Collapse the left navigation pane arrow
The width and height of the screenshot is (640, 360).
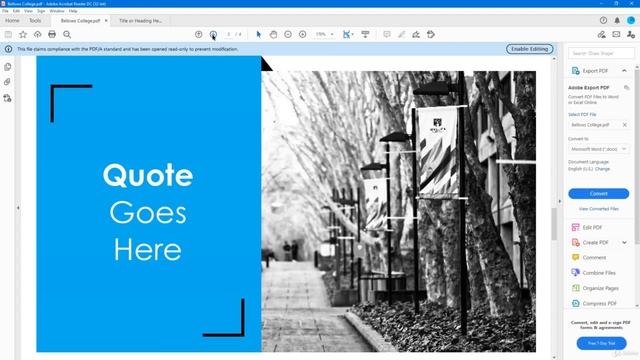point(18,208)
